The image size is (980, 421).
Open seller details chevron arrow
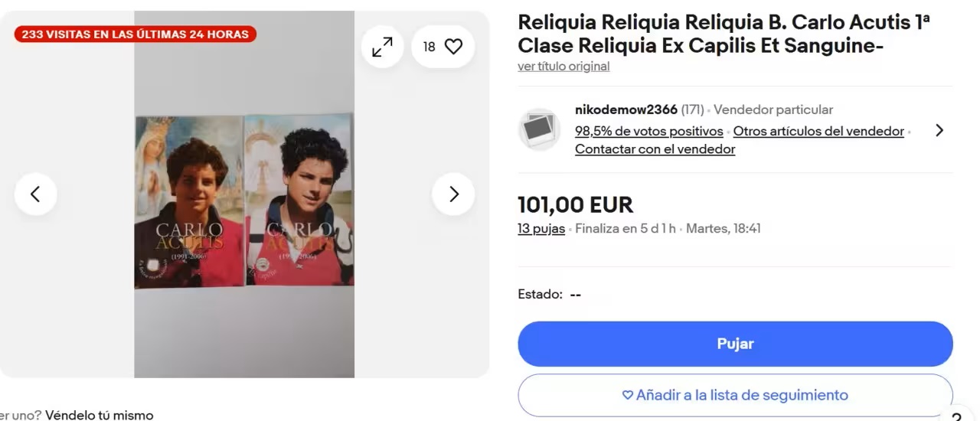point(939,130)
